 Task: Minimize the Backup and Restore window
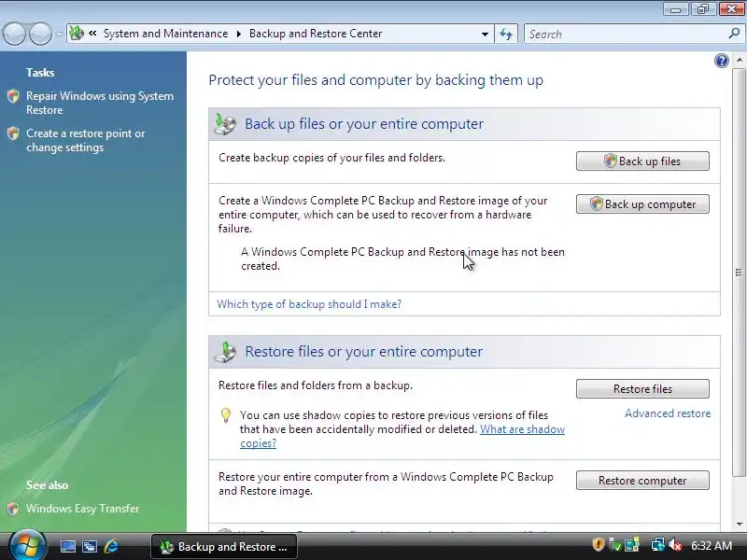click(676, 8)
